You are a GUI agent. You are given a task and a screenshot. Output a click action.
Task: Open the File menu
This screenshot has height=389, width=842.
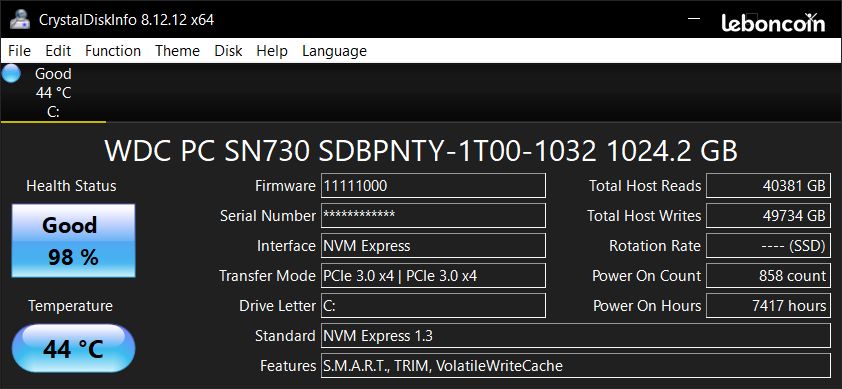pyautogui.click(x=19, y=51)
